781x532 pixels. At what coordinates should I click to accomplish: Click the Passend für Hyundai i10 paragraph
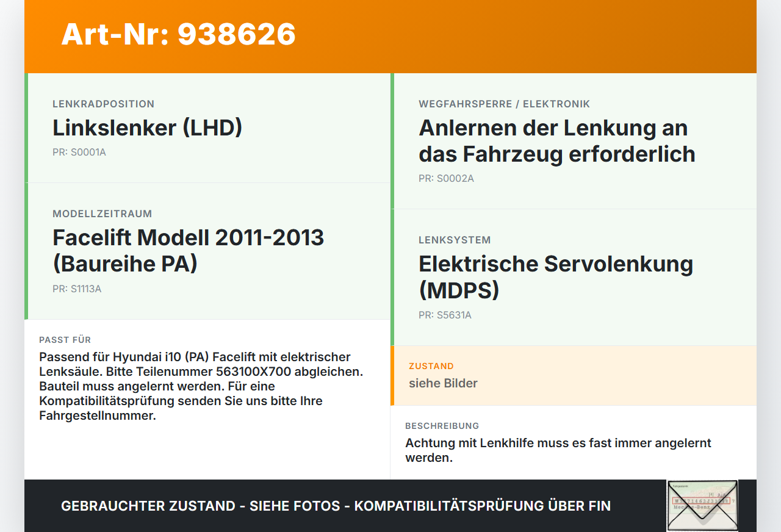click(x=201, y=386)
